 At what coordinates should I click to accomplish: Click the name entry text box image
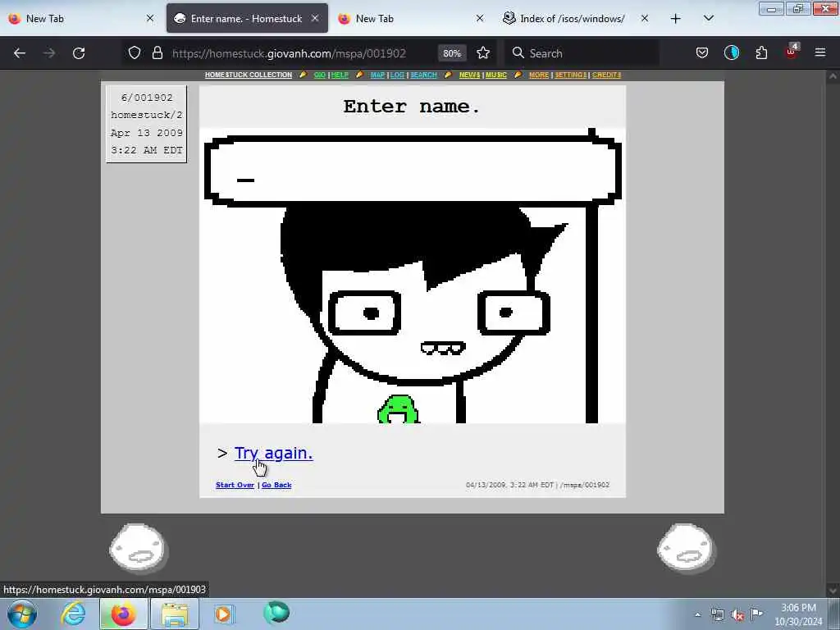point(413,170)
